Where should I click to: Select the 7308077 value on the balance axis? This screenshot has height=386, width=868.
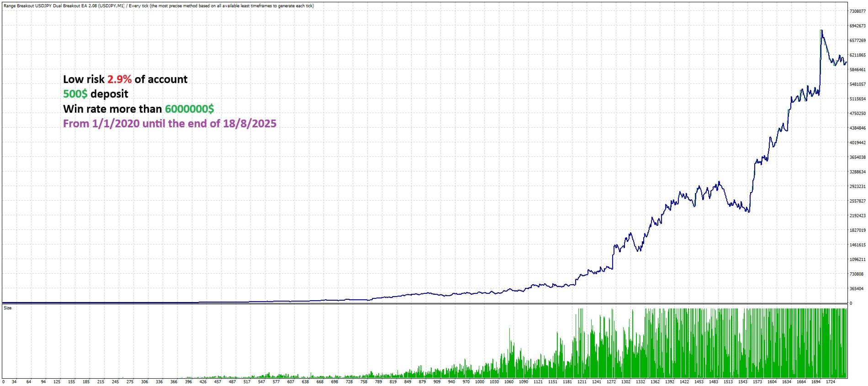click(x=857, y=11)
